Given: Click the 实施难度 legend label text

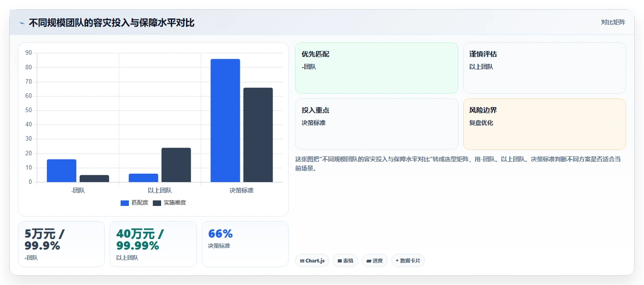Looking at the screenshot, I should click(175, 203).
